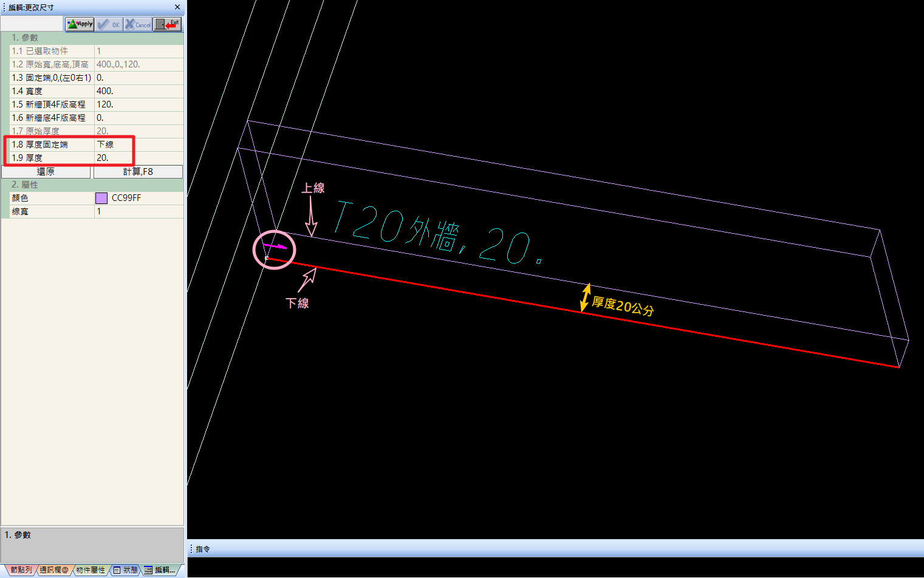Edit the 1.5 新牆頂4F版高程 value 120.
Screen dimensions: 924x578
(x=139, y=104)
